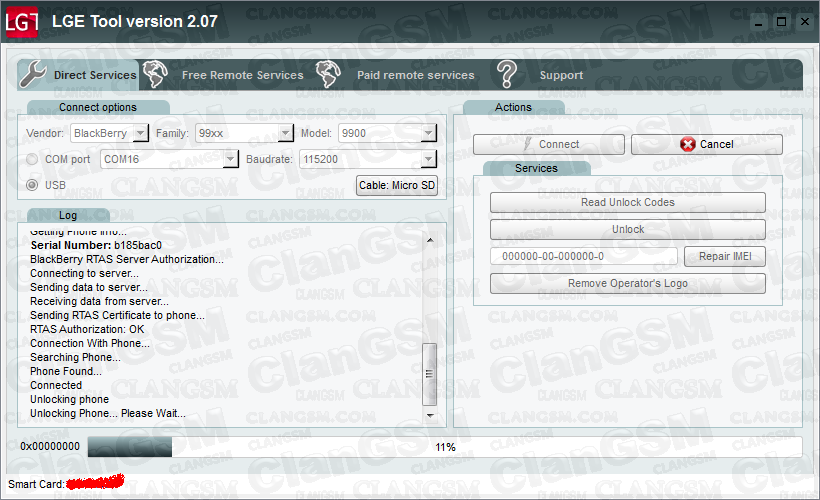Click the 11% progress bar

[x=445, y=447]
